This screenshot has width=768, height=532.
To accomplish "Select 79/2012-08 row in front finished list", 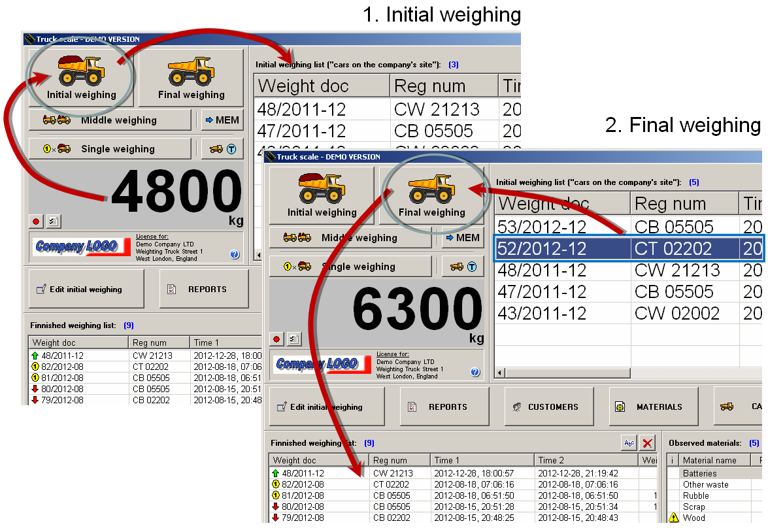I will click(463, 518).
